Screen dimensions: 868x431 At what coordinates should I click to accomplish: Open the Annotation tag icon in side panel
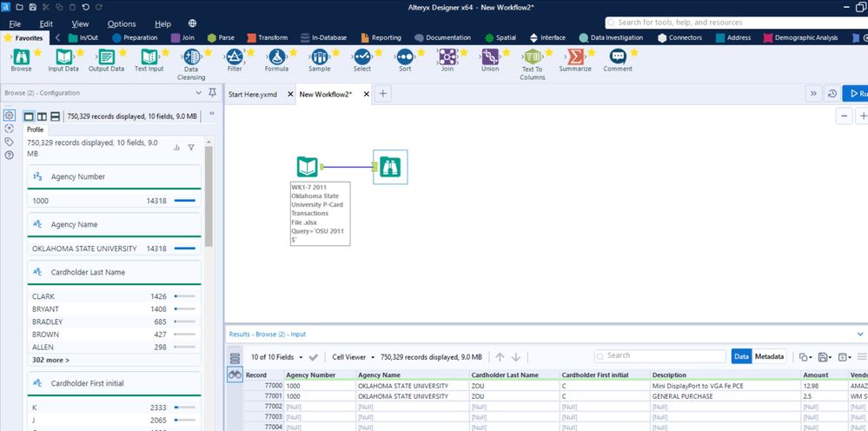tap(9, 142)
